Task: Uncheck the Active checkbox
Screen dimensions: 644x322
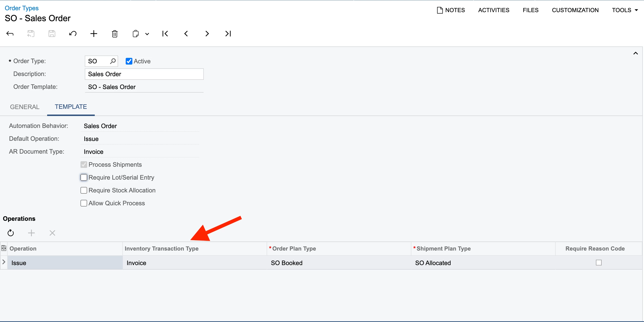Action: pyautogui.click(x=129, y=61)
